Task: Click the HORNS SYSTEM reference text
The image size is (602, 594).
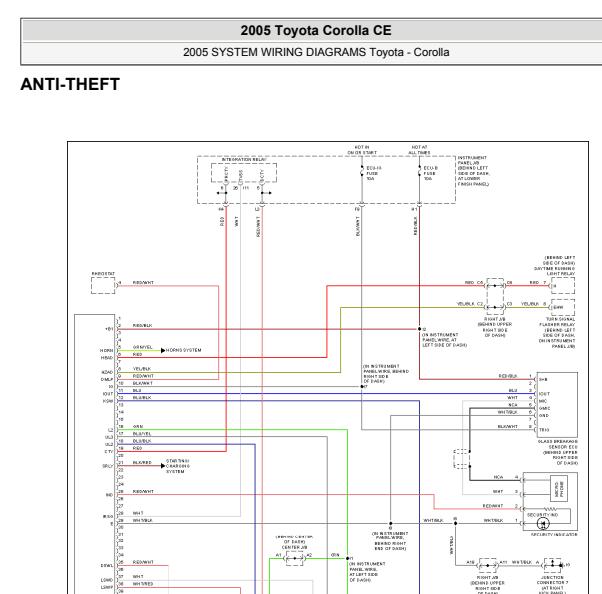Action: pos(184,350)
